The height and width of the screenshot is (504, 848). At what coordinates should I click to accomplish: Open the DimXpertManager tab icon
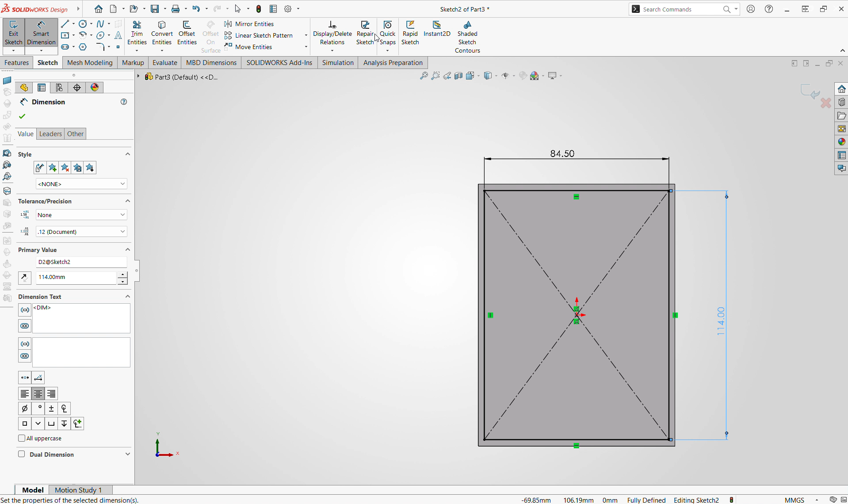(x=77, y=88)
